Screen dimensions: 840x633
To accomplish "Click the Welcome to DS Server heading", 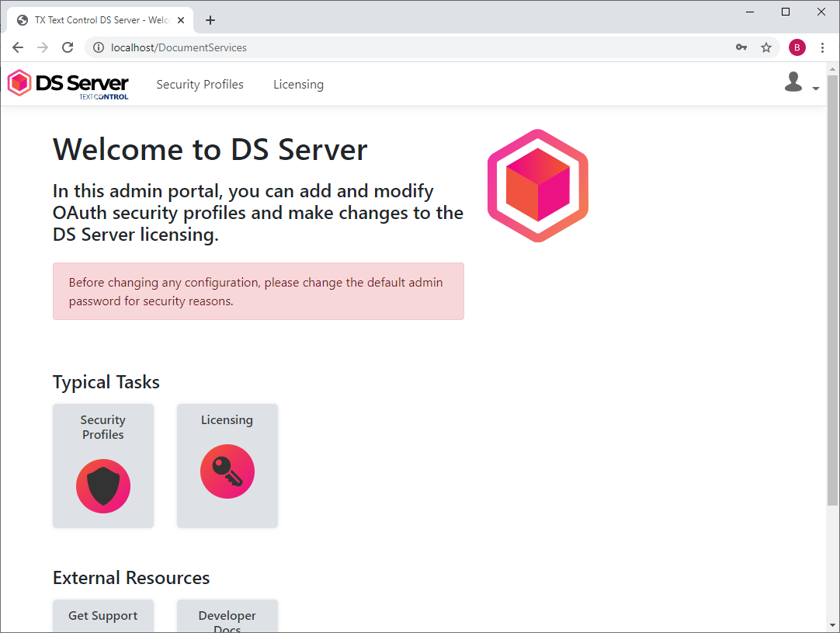I will pos(210,149).
